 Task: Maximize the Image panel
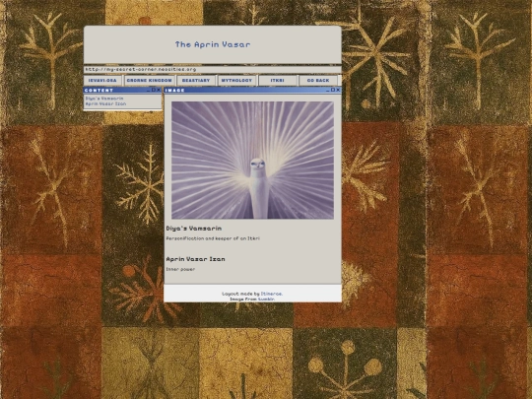333,90
